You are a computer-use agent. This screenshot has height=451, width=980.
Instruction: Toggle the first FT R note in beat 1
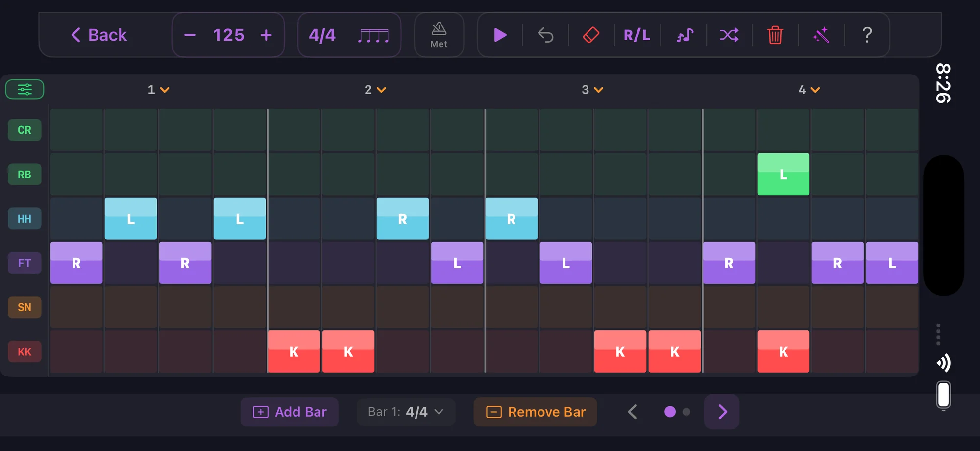coord(76,263)
